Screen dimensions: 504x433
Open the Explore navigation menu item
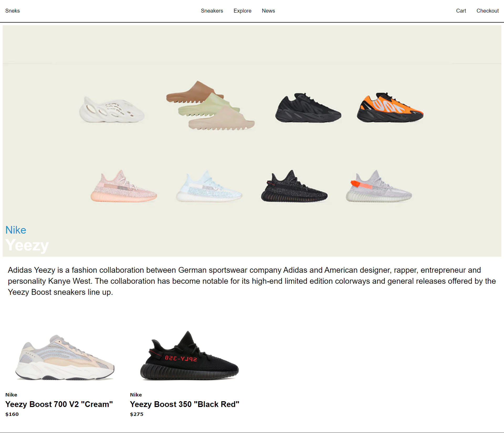pos(242,11)
